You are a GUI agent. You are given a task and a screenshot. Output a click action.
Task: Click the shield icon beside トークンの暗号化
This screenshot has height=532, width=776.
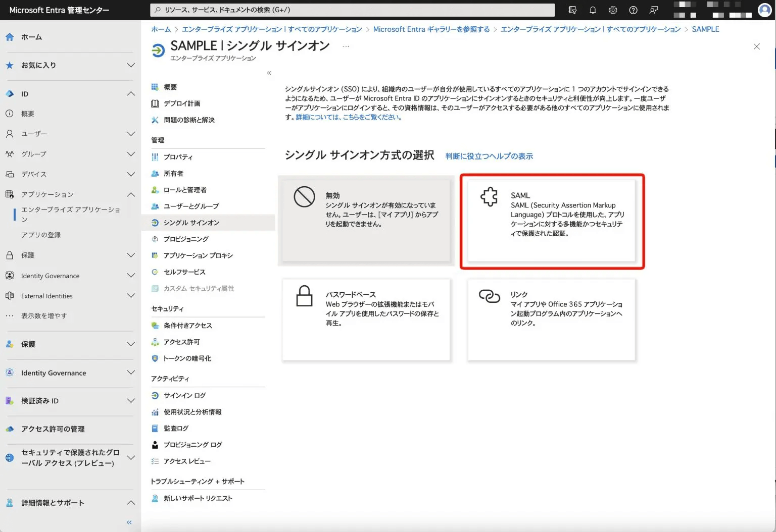(155, 358)
